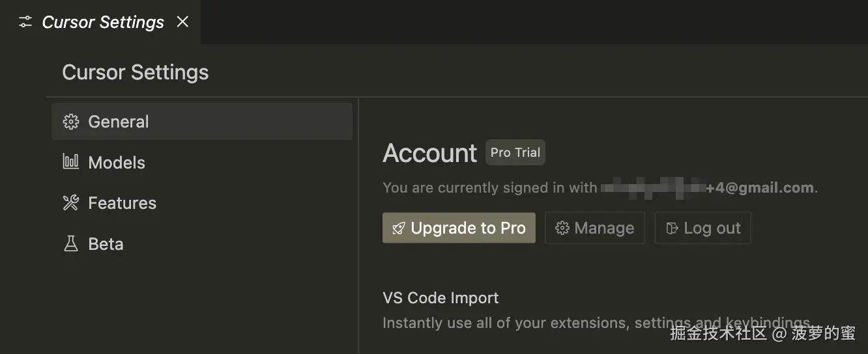This screenshot has height=354, width=868.
Task: Click the sliders icon on the Cursor Settings tab
Action: [25, 22]
